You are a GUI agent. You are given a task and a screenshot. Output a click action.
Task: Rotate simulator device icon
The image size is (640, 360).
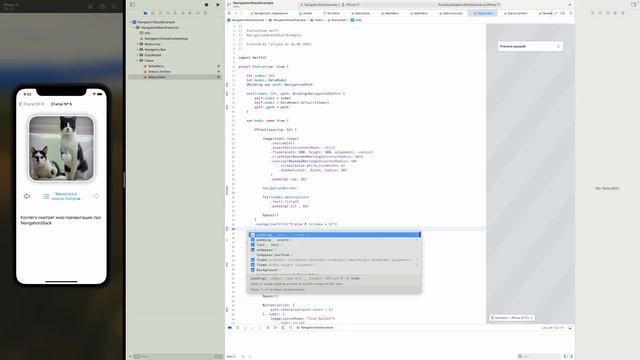114,6
